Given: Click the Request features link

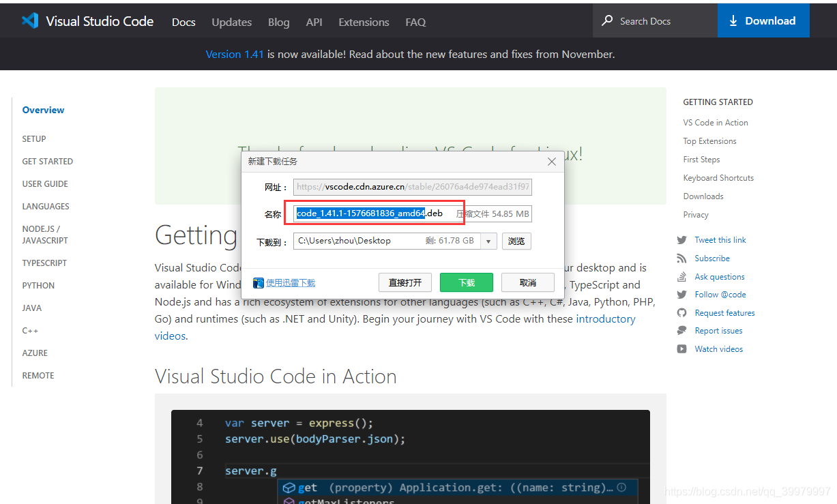Looking at the screenshot, I should click(724, 313).
